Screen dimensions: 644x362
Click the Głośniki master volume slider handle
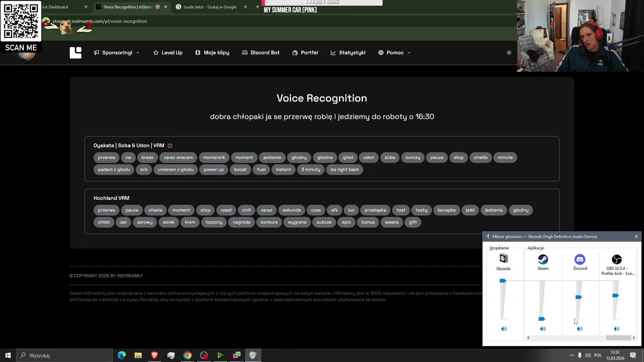click(503, 281)
